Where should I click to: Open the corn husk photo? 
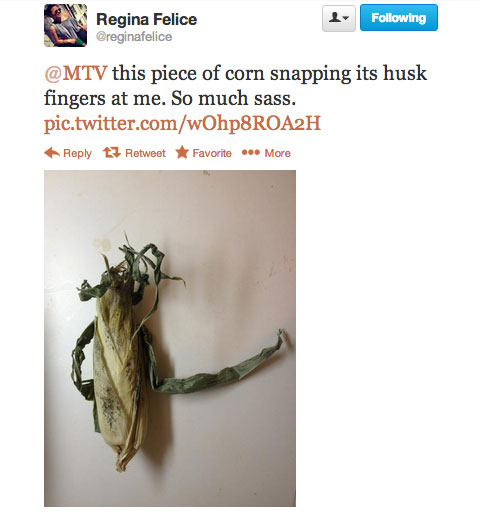(x=170, y=338)
